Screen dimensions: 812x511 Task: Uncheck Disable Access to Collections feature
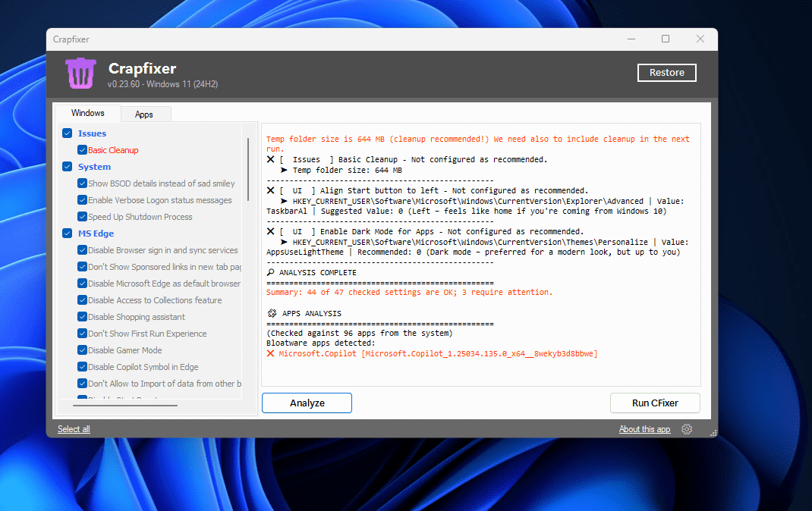click(83, 300)
